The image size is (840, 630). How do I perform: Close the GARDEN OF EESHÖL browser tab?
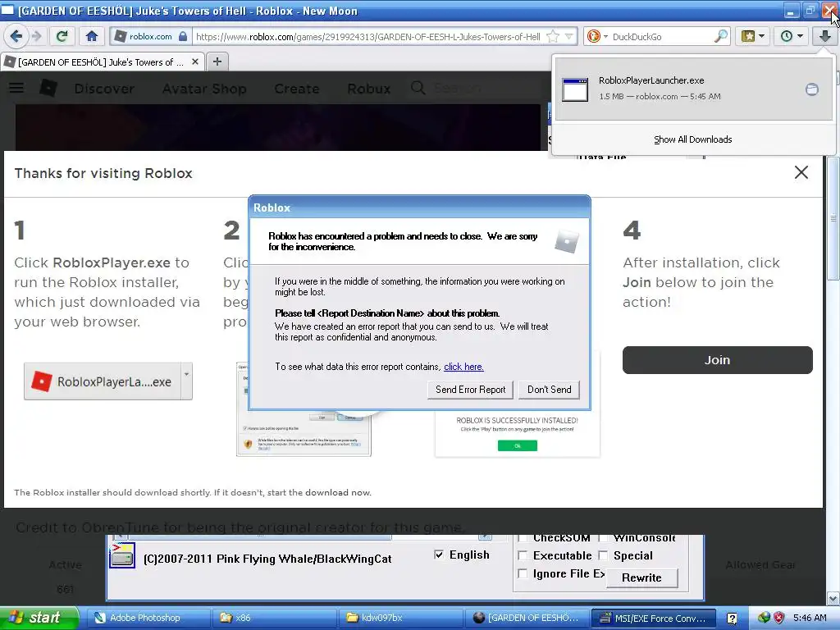point(195,62)
